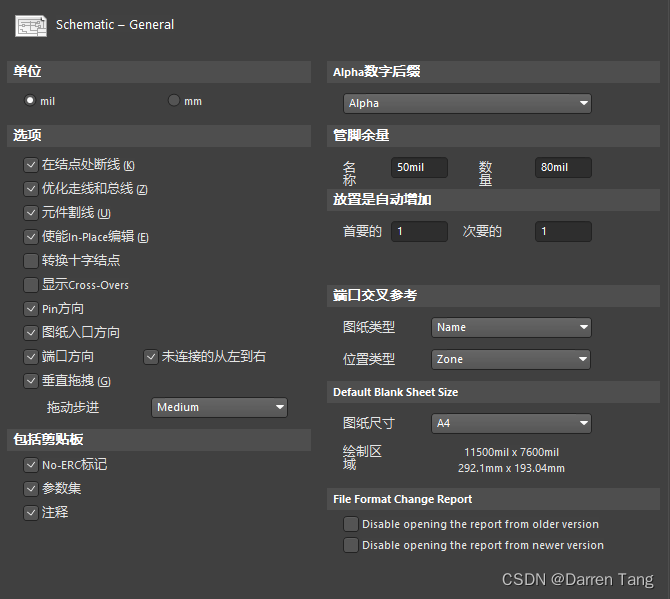Toggle the 使能In-Place编辑 (E) checkbox
The width and height of the screenshot is (670, 599).
[x=31, y=237]
